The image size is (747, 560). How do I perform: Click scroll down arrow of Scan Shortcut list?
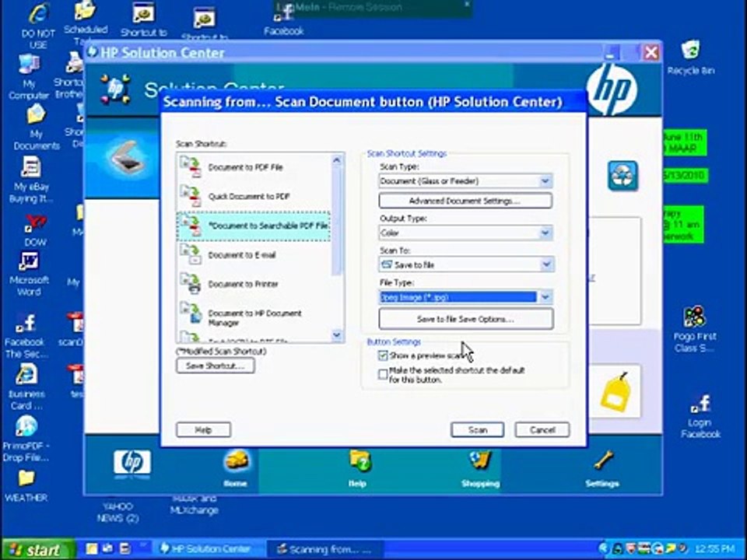[336, 335]
